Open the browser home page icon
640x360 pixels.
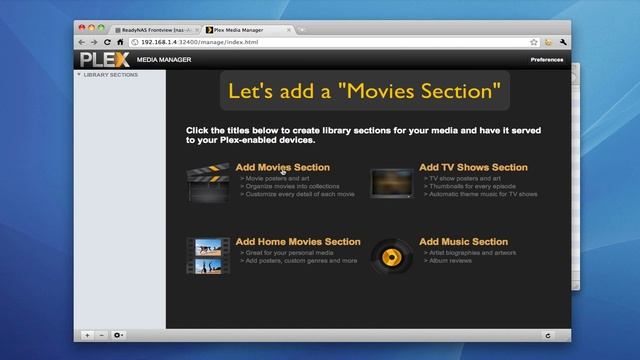click(x=120, y=42)
